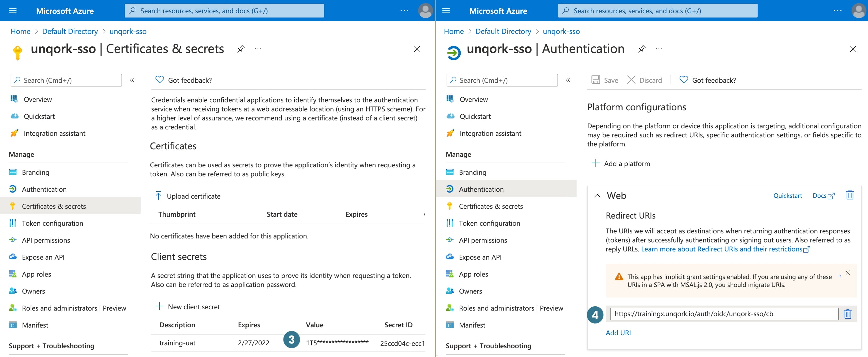
Task: Open Owners in right window sidebar
Action: click(x=470, y=291)
